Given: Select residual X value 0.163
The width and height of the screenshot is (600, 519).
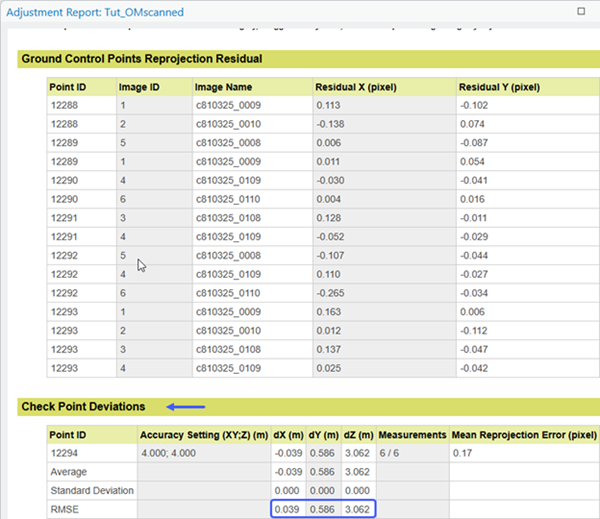Looking at the screenshot, I should 328,312.
